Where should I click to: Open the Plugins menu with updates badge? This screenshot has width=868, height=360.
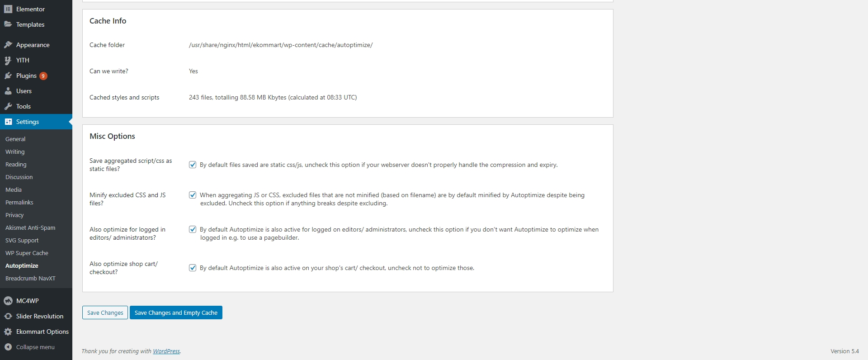click(x=26, y=76)
